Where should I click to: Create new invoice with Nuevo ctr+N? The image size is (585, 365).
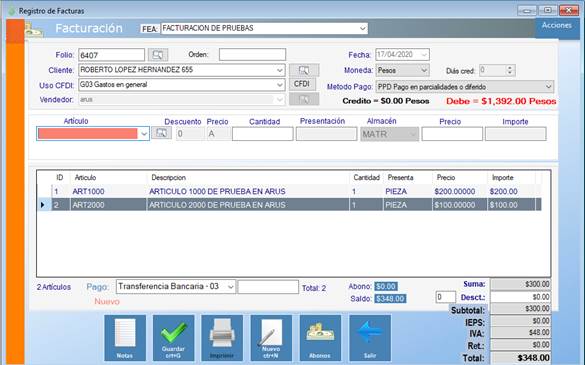coord(271,338)
